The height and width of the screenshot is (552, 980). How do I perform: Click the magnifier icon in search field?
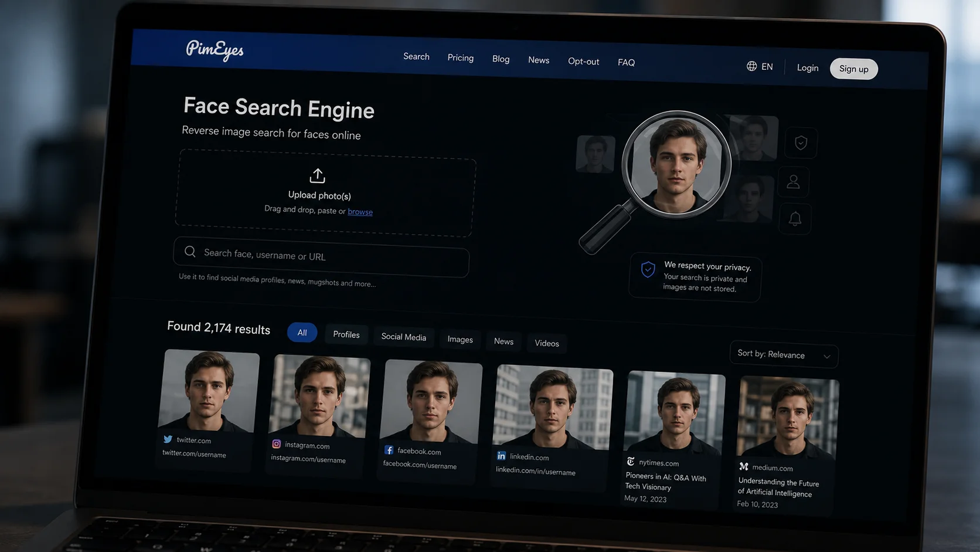coord(190,252)
